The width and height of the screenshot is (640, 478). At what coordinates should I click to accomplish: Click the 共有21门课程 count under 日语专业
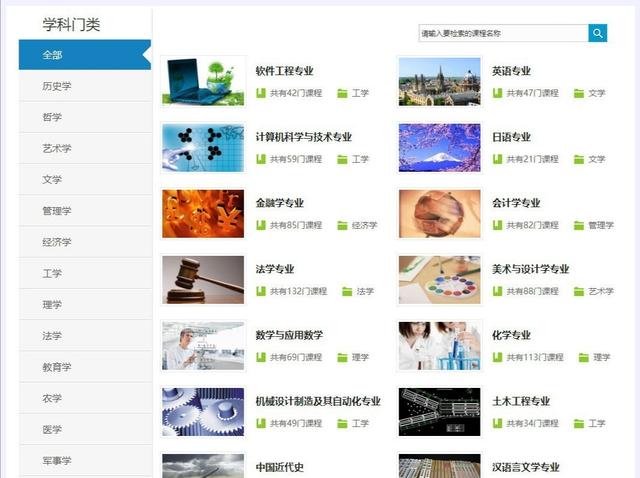click(x=533, y=159)
